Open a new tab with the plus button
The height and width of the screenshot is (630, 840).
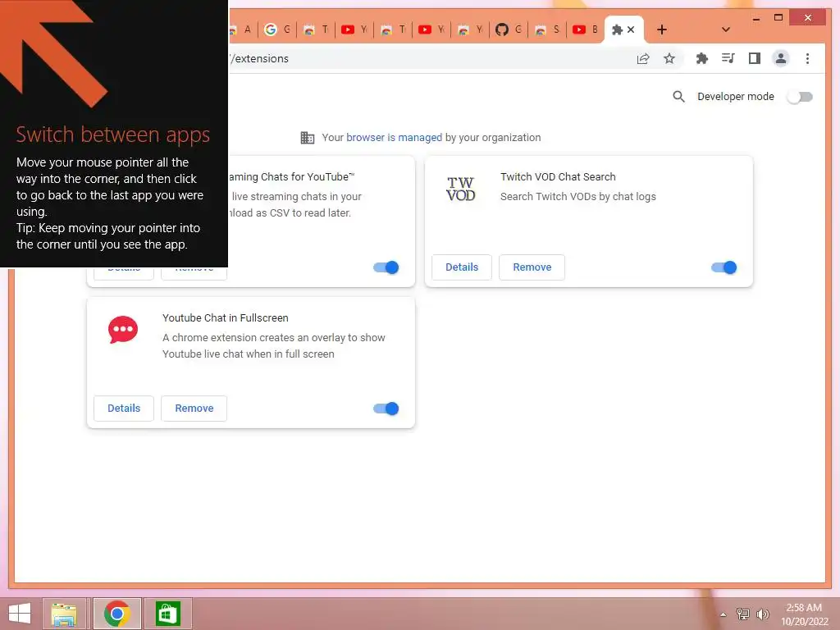(x=662, y=30)
